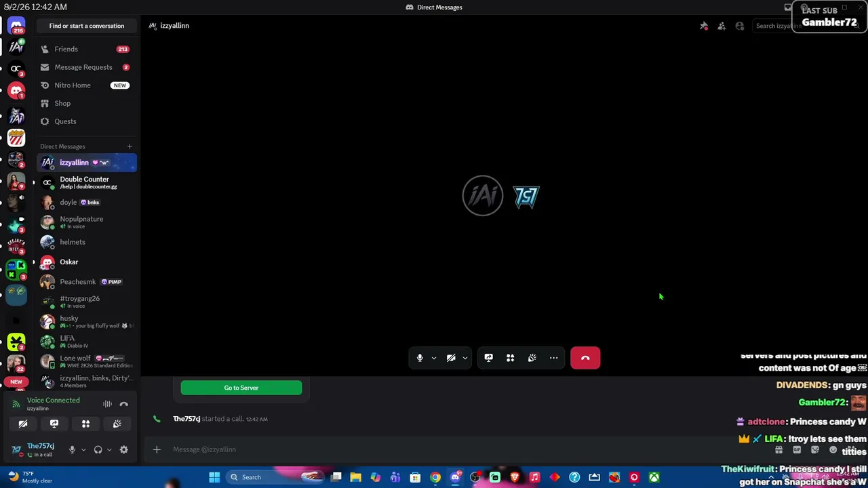Open User Settings gear
This screenshot has width=868, height=488.
tap(123, 449)
